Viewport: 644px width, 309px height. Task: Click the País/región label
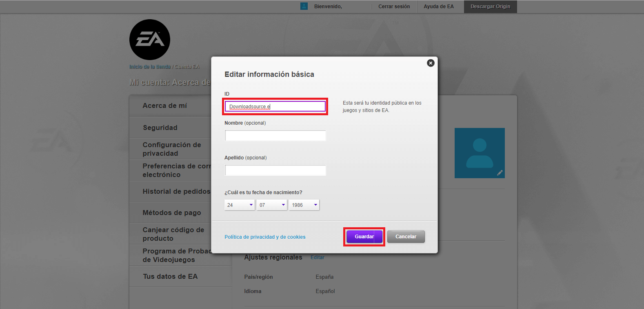[x=258, y=277]
